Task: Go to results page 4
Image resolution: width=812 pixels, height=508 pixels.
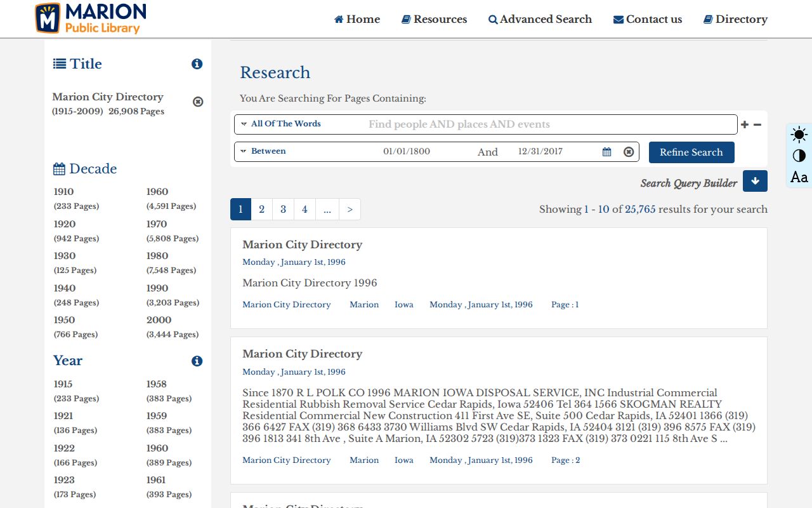Action: pyautogui.click(x=304, y=209)
